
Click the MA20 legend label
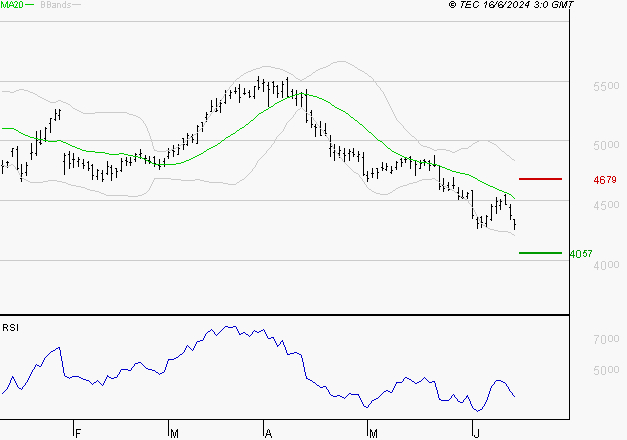pyautogui.click(x=12, y=5)
